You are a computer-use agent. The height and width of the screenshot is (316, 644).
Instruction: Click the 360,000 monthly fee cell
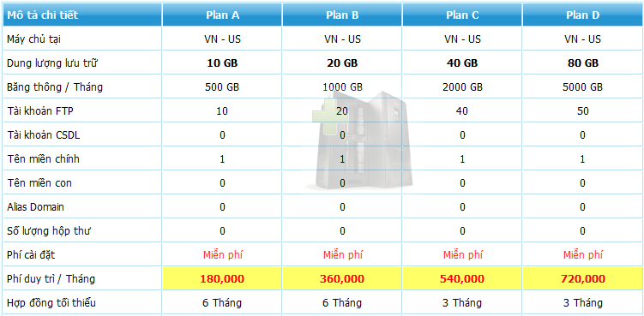click(342, 279)
